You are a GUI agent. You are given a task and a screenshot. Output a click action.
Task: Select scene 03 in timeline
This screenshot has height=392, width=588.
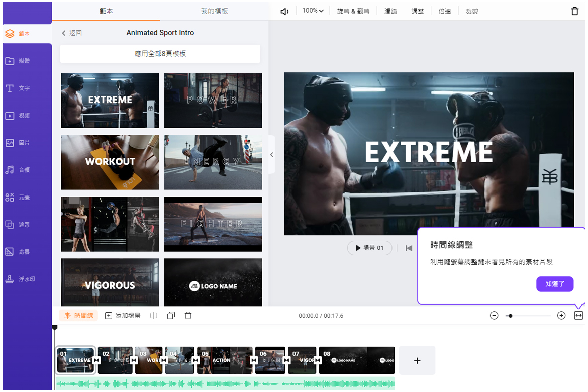click(x=148, y=360)
